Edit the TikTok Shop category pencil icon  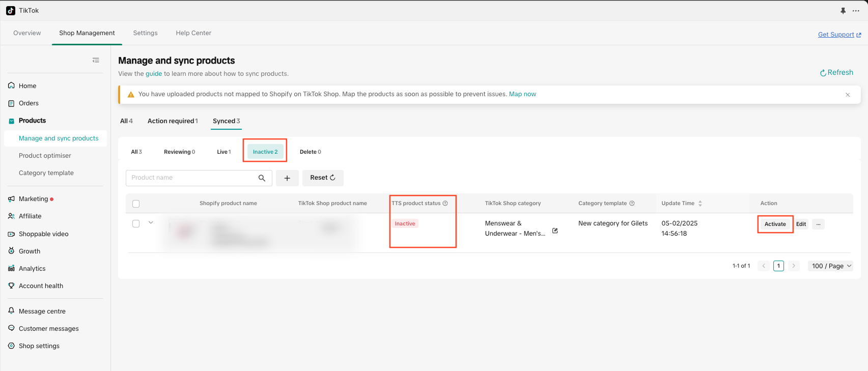tap(555, 231)
